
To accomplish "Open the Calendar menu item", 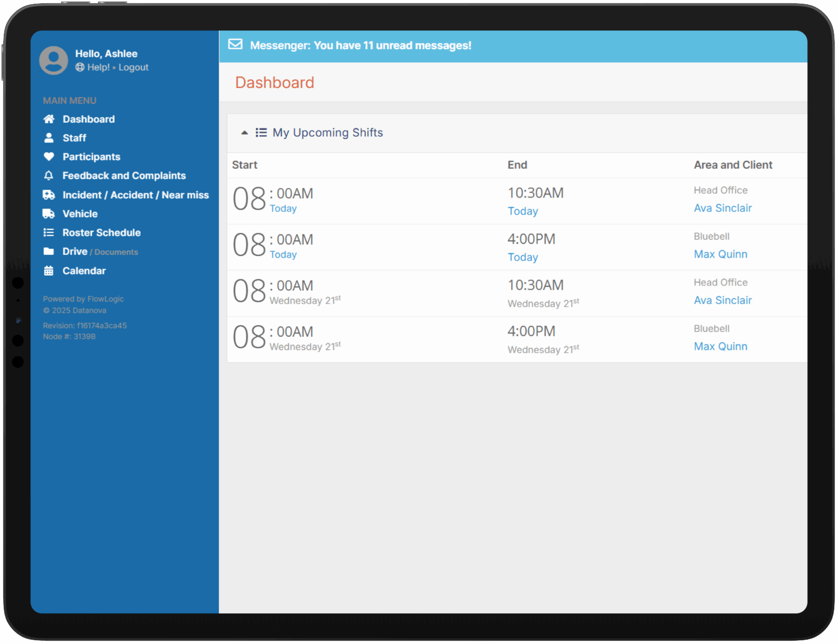I will coord(84,271).
